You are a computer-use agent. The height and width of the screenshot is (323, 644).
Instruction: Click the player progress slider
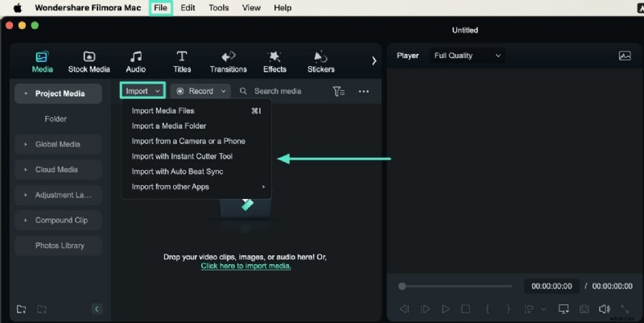click(456, 286)
